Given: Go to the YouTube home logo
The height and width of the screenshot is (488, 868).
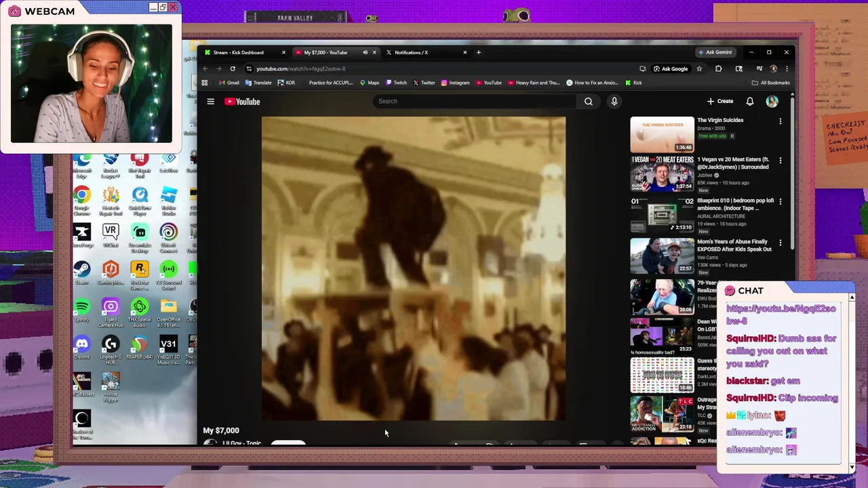Looking at the screenshot, I should (242, 102).
